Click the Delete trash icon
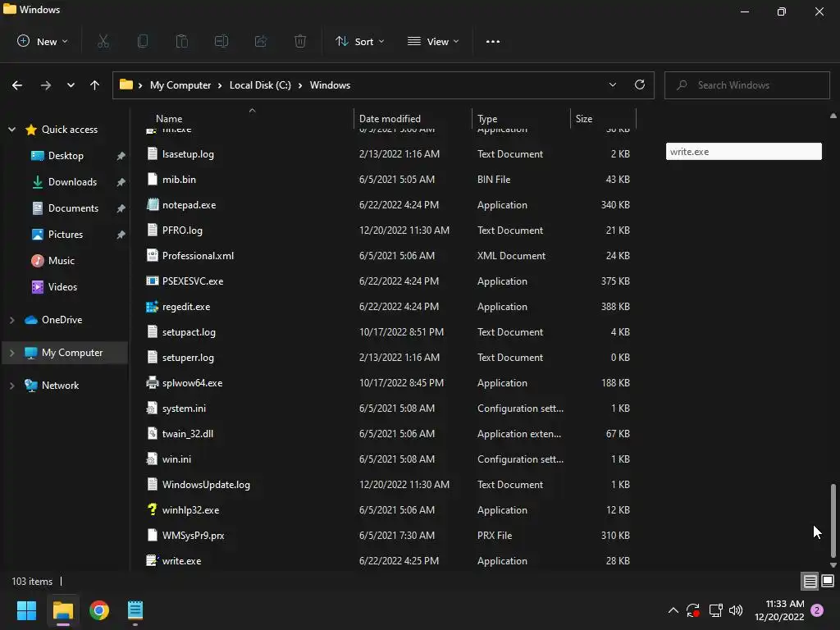Viewport: 840px width, 630px height. pyautogui.click(x=300, y=41)
